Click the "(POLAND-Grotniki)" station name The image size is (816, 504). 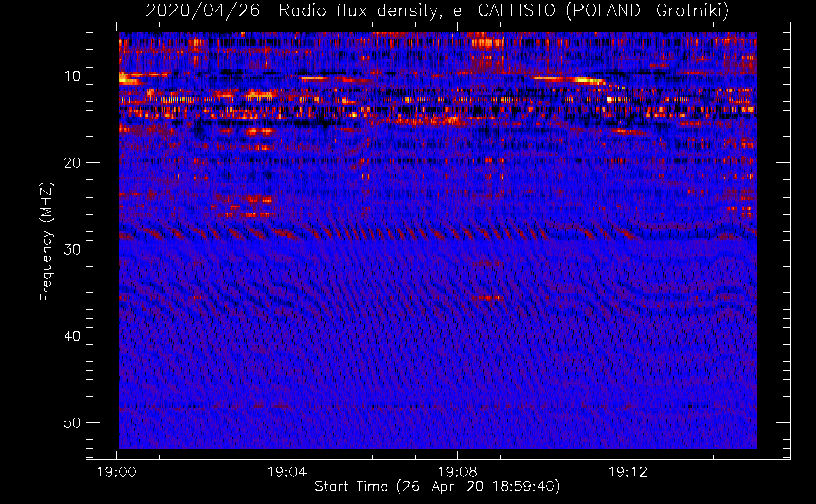pyautogui.click(x=648, y=11)
